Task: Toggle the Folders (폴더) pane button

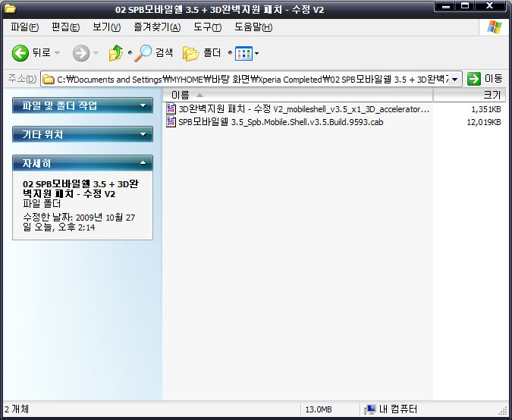Action: tap(191, 53)
